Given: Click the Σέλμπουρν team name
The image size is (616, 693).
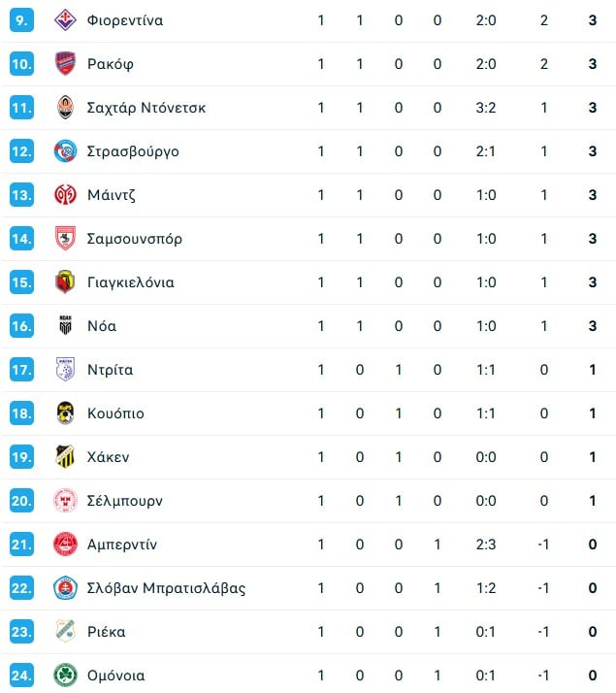Looking at the screenshot, I should [x=124, y=501].
